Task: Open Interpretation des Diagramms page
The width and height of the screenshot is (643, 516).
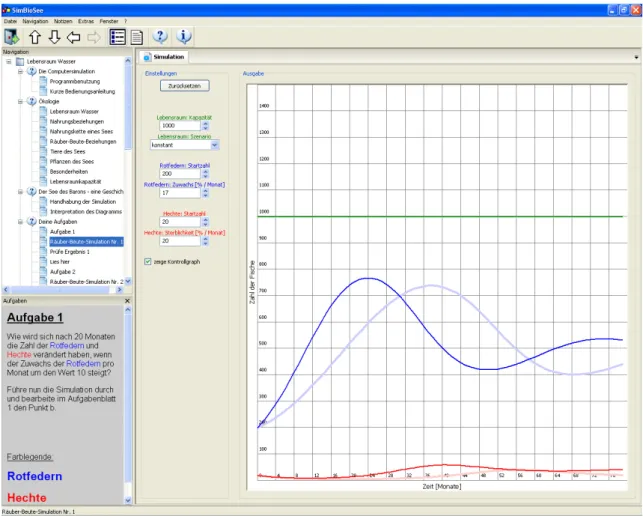Action: click(86, 212)
